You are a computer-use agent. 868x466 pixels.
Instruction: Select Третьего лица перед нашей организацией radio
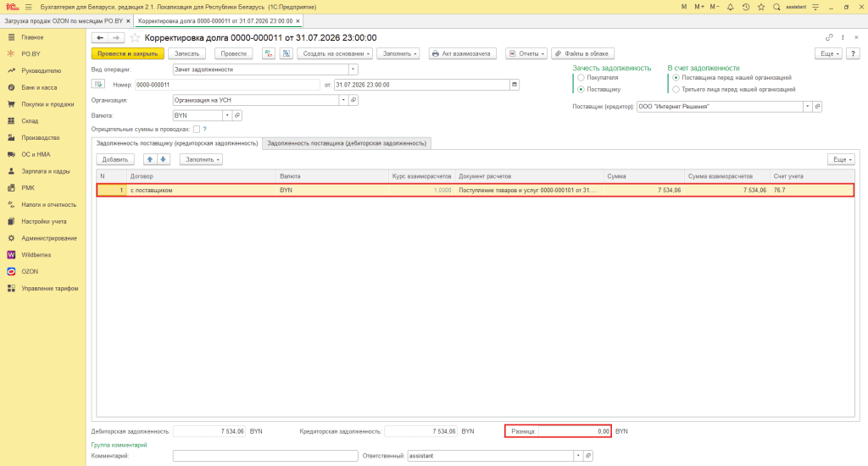pos(676,89)
